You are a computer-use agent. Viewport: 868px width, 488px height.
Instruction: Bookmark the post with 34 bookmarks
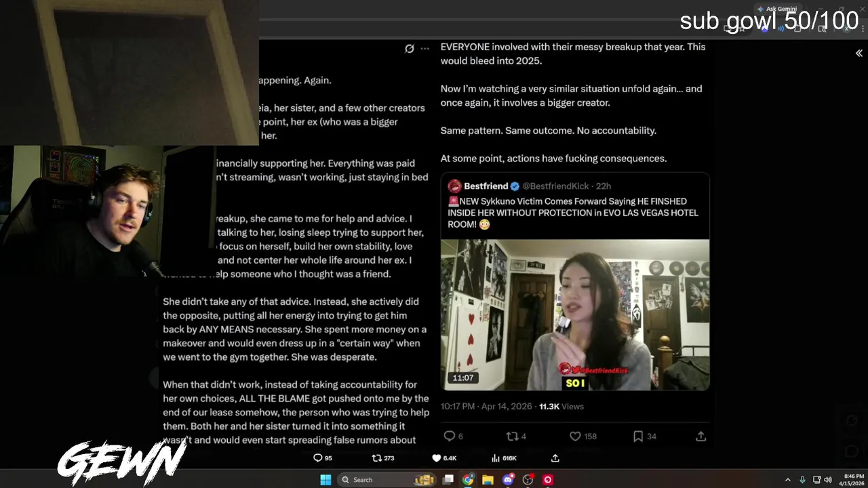coord(645,436)
